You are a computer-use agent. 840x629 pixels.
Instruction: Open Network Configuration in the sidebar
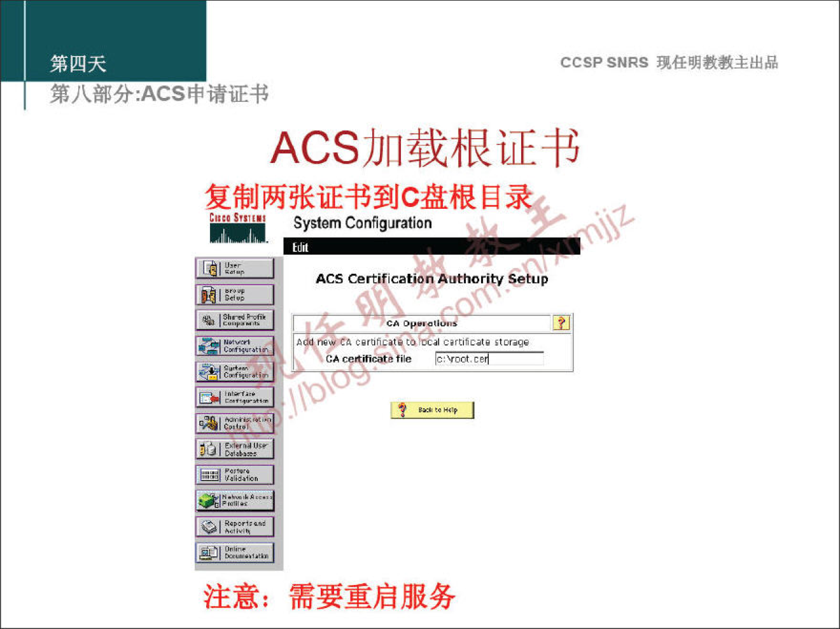[235, 346]
